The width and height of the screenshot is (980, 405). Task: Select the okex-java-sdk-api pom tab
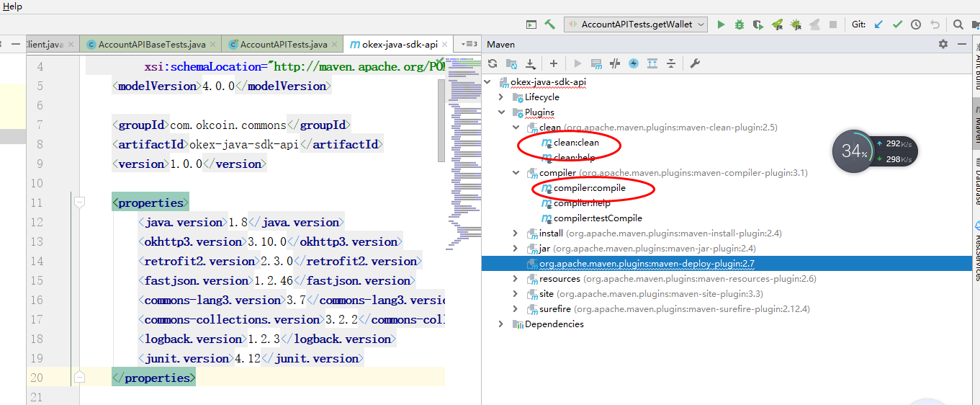(x=399, y=44)
